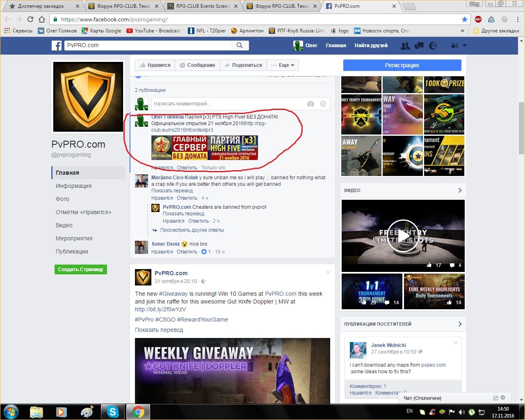Image resolution: width=525 pixels, height=420 pixels.
Task: Open the PvPRO shield profile picture
Action: click(x=88, y=96)
